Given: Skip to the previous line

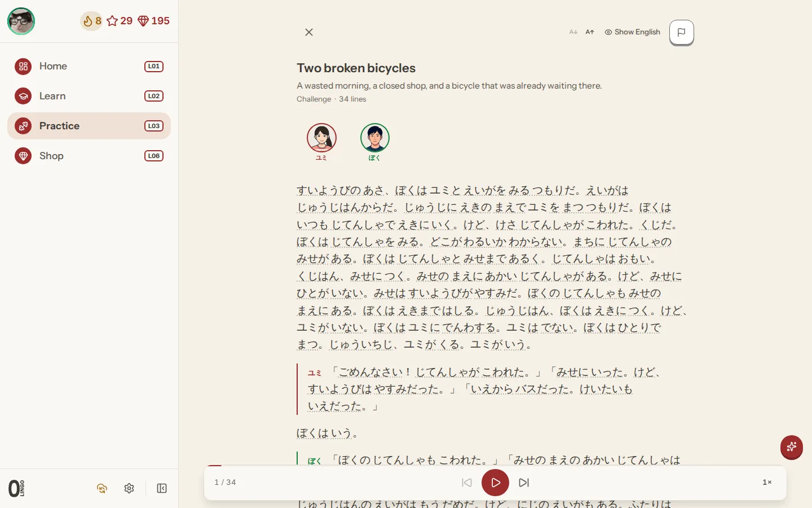Looking at the screenshot, I should pos(467,483).
